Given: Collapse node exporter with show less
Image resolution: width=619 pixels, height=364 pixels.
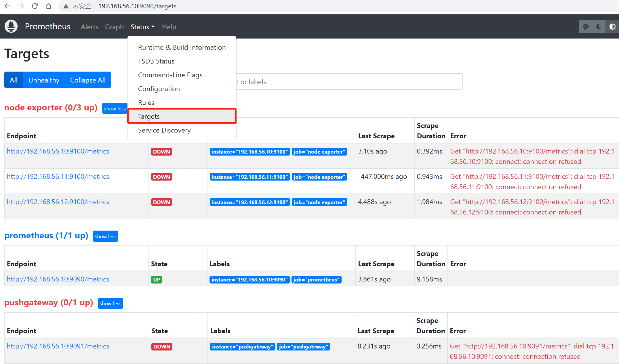Looking at the screenshot, I should (x=115, y=108).
